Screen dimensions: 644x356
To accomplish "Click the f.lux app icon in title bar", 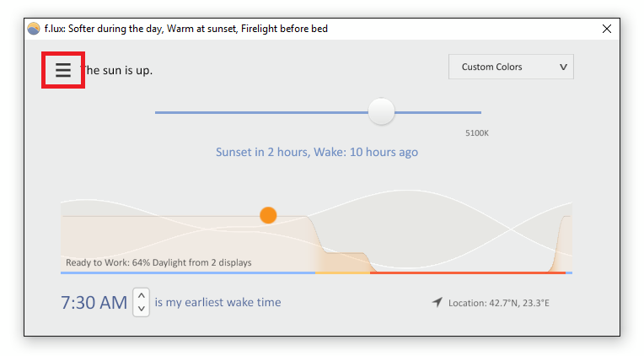I will [x=34, y=29].
